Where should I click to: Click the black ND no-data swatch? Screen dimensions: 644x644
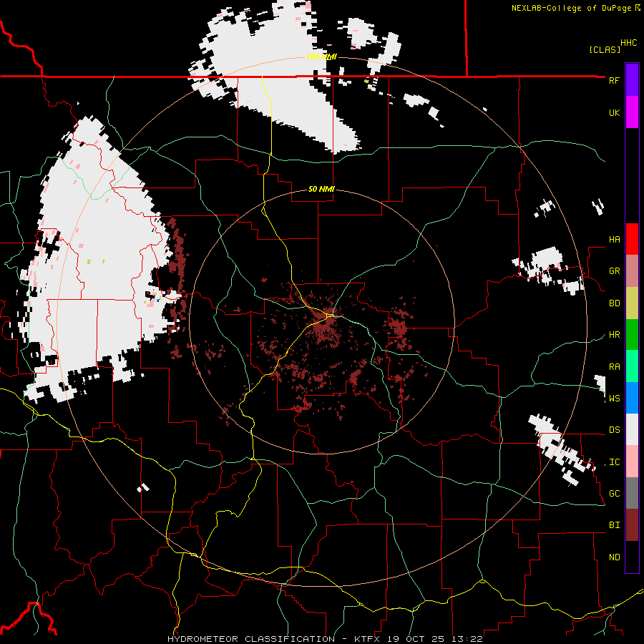point(632,557)
